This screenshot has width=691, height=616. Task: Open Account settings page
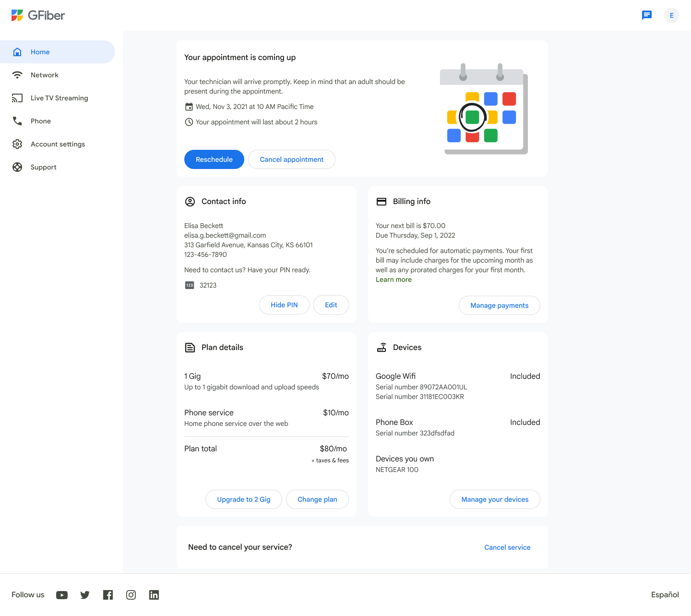pos(58,144)
